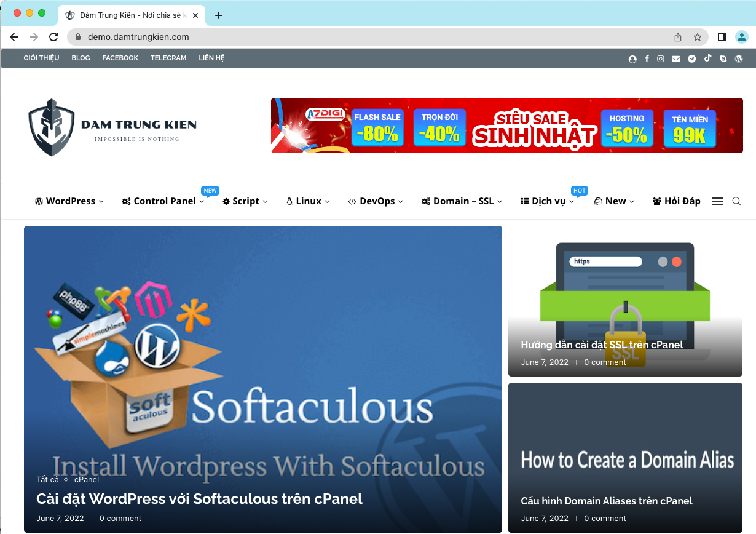756x534 pixels.
Task: Open a new browser tab with plus
Action: [219, 15]
